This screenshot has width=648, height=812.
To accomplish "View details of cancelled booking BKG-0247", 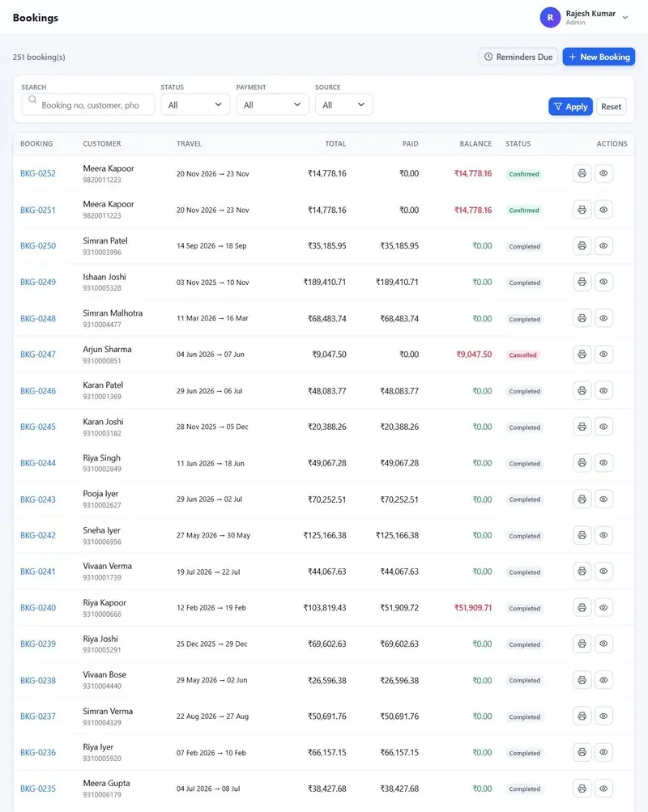I will (603, 355).
